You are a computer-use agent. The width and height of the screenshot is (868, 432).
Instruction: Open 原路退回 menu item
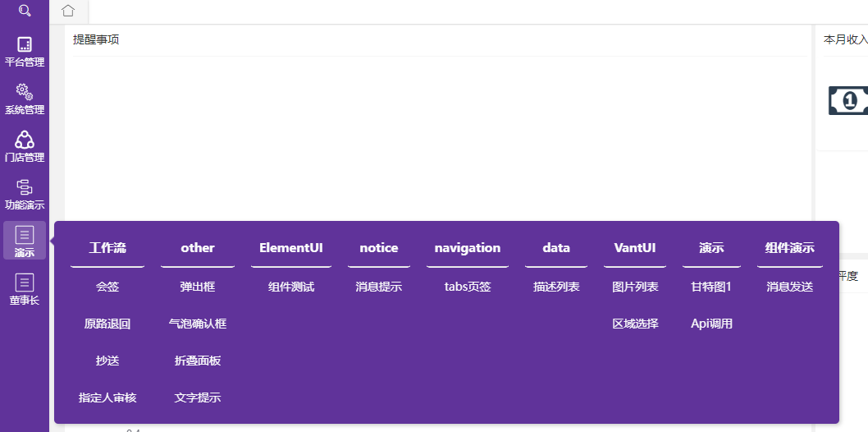point(107,324)
